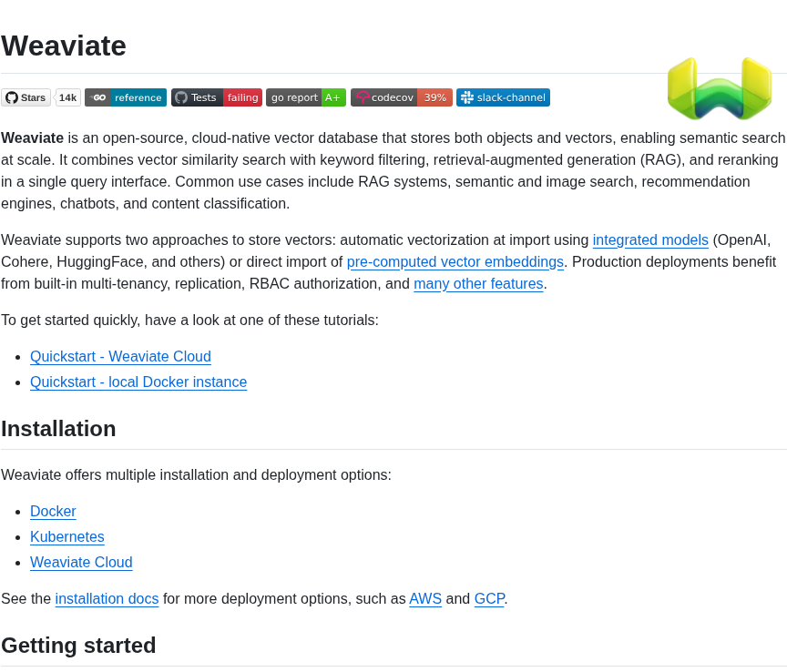The height and width of the screenshot is (672, 787).
Task: Select the Docker installation link
Action: coord(53,511)
